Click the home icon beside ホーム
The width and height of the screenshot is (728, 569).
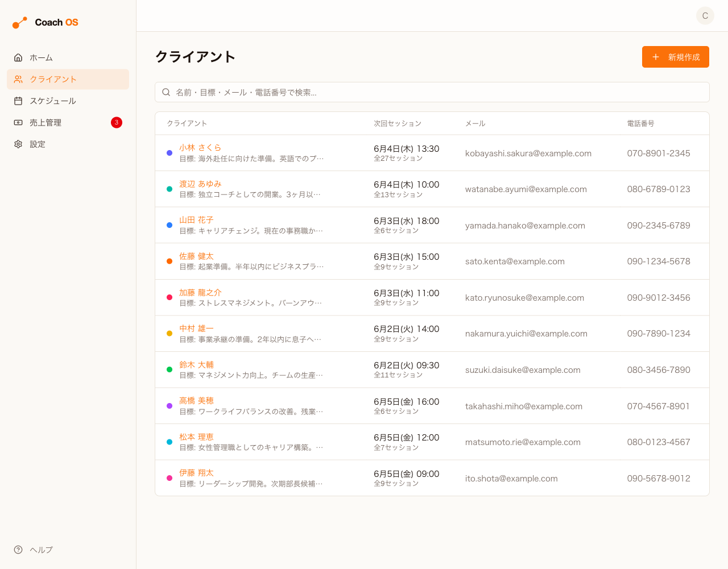pos(18,57)
